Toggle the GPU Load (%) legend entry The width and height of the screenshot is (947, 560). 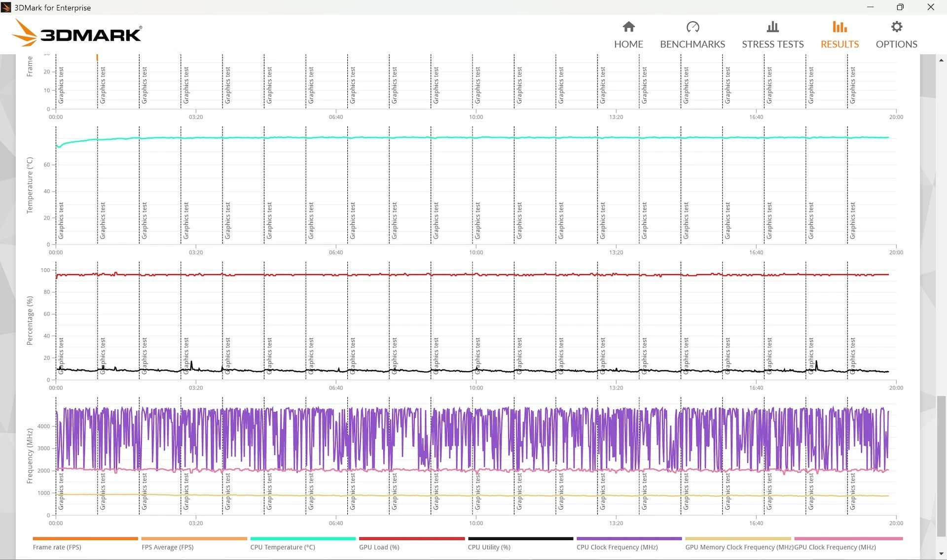[x=379, y=547]
